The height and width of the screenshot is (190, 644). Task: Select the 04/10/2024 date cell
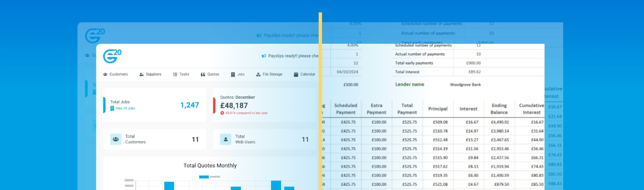(347, 72)
